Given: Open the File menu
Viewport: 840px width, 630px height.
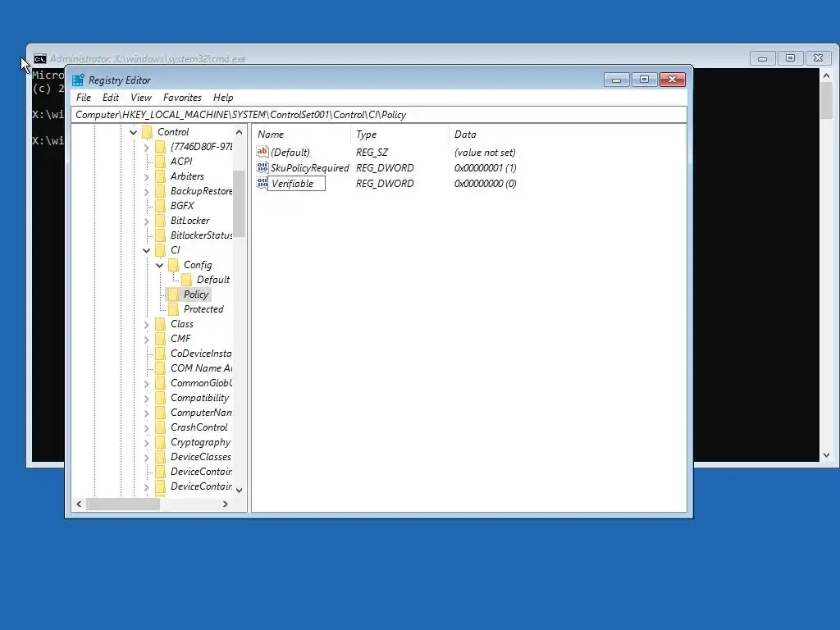Looking at the screenshot, I should tap(84, 98).
